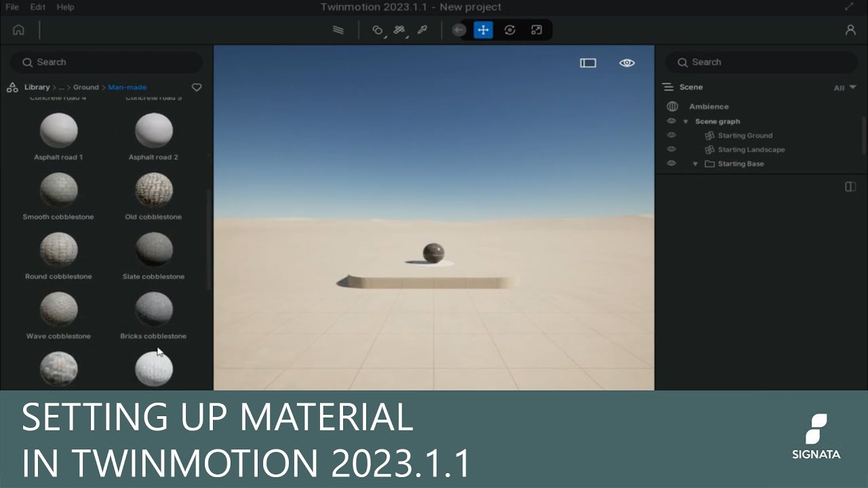Open the populate/paths tool with stacked lines icon
This screenshot has width=868, height=488.
pyautogui.click(x=338, y=30)
